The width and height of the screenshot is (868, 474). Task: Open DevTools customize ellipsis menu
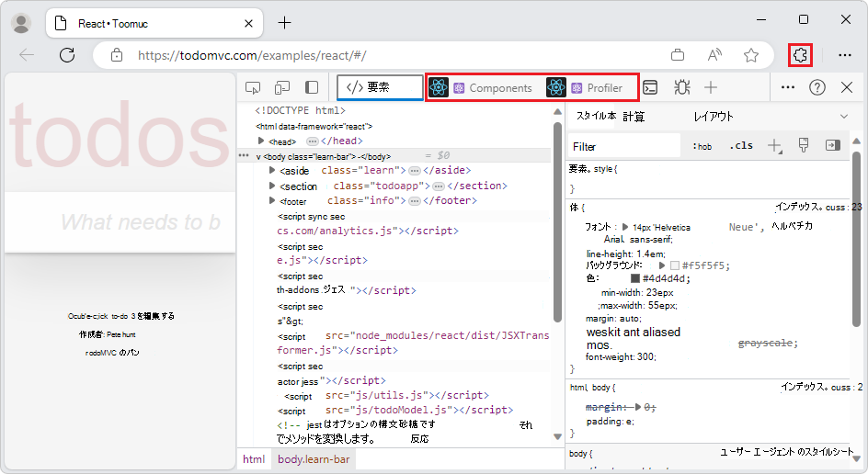tap(788, 87)
